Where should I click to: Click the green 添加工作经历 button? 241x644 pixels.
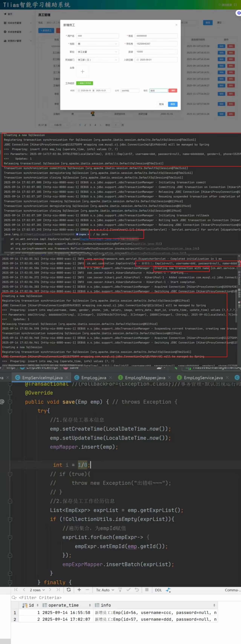(85, 83)
